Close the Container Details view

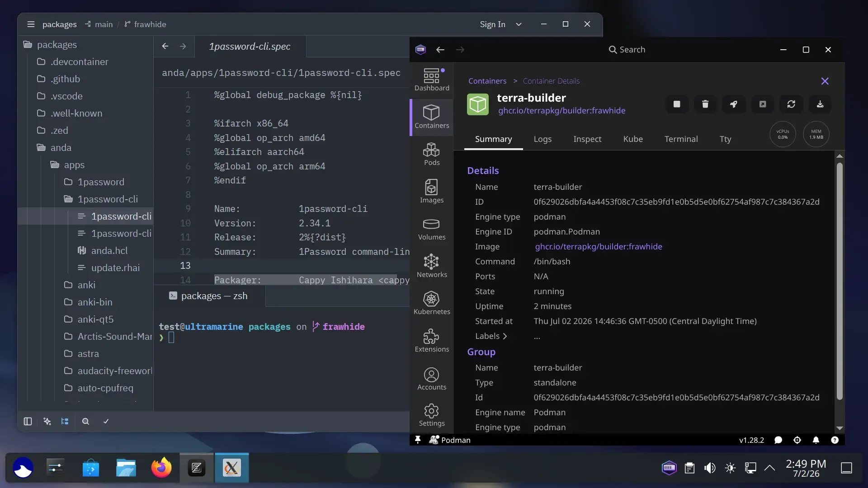pyautogui.click(x=825, y=81)
